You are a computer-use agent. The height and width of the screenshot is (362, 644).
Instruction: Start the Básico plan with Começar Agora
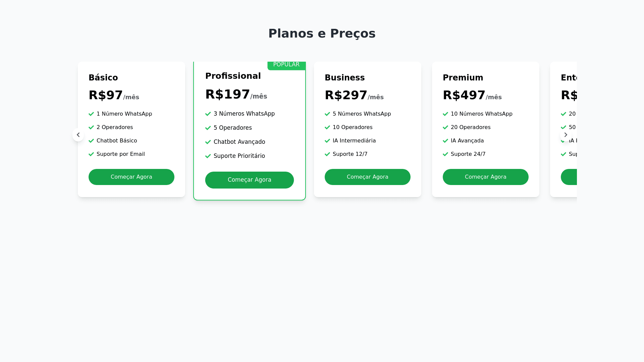pos(131,177)
